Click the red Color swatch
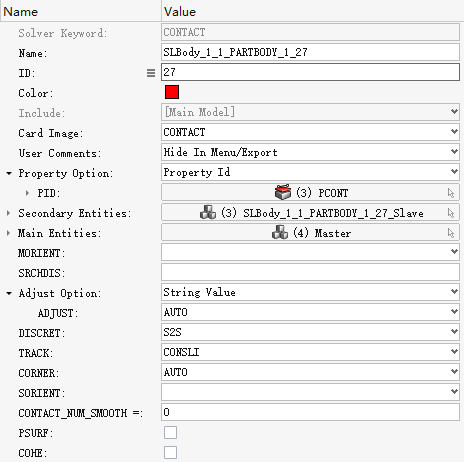464x462 pixels. pyautogui.click(x=172, y=92)
